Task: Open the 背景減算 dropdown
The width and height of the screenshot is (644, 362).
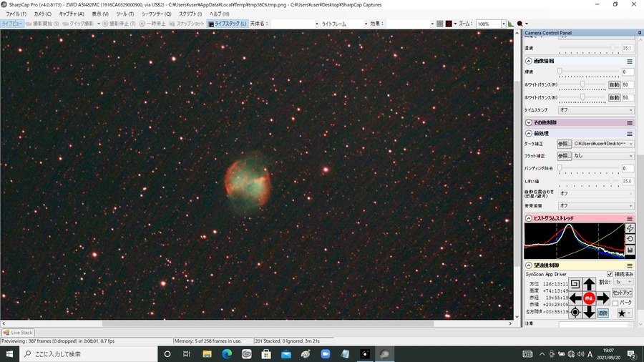Action: (596, 205)
